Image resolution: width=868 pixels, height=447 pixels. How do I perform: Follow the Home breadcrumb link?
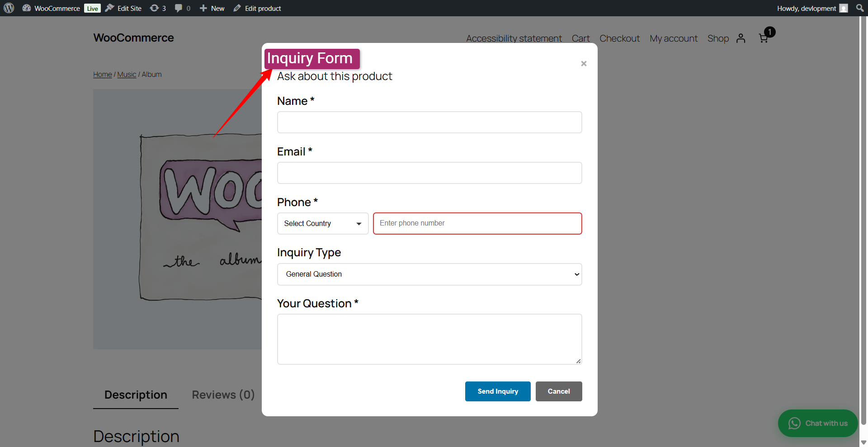[x=103, y=75]
